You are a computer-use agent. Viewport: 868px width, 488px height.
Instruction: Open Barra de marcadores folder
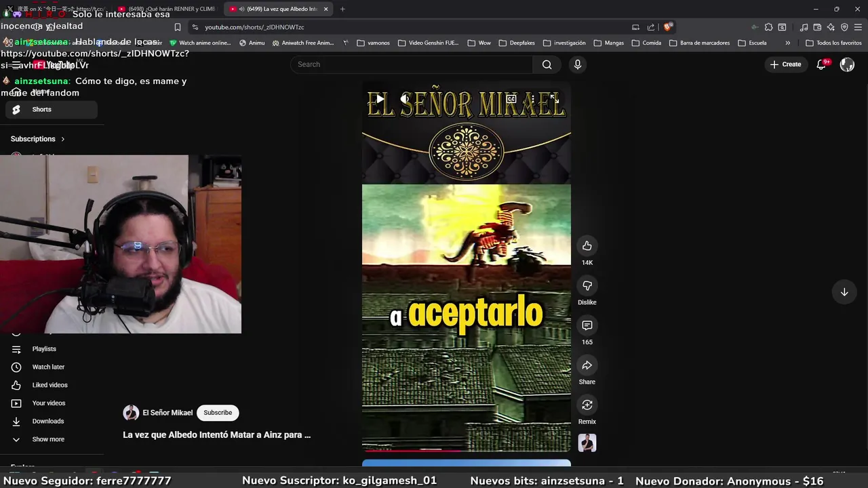pyautogui.click(x=699, y=43)
